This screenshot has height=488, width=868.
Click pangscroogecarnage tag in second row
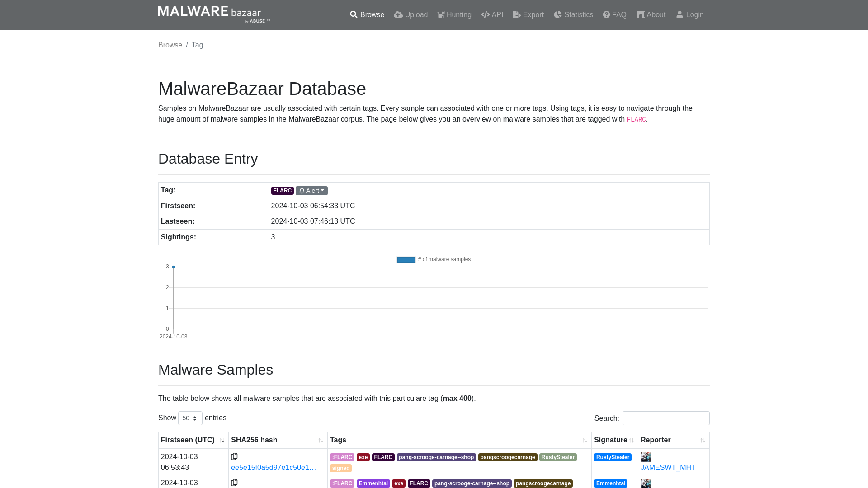(x=543, y=483)
